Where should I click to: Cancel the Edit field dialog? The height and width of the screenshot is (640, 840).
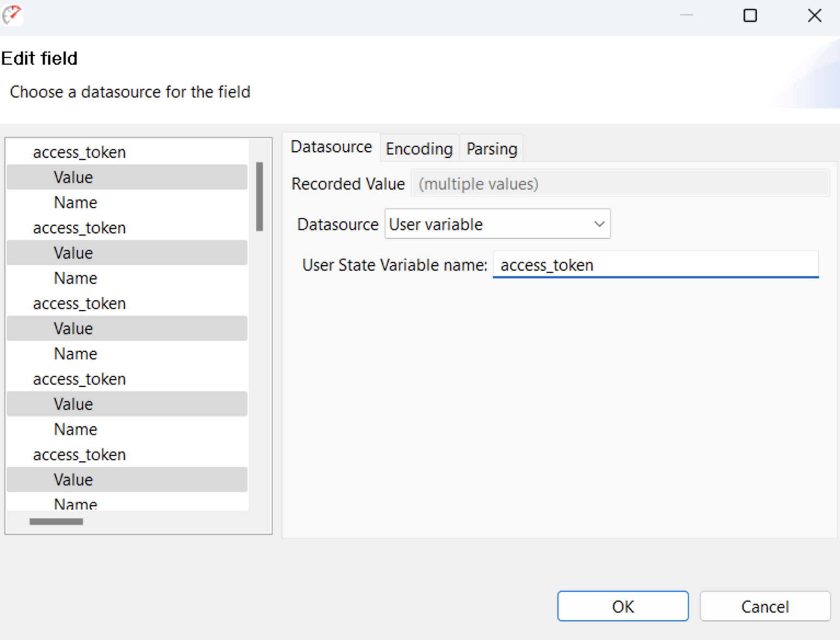[x=765, y=606]
